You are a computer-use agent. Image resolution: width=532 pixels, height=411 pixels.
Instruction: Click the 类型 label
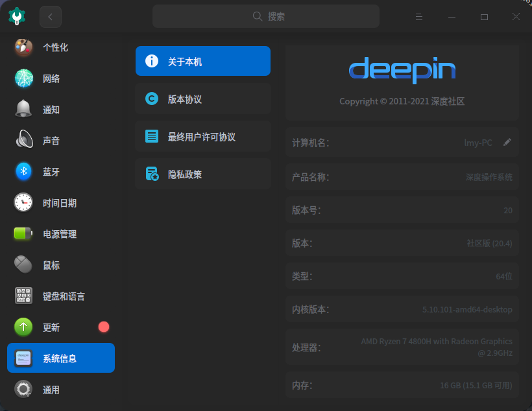coord(302,276)
